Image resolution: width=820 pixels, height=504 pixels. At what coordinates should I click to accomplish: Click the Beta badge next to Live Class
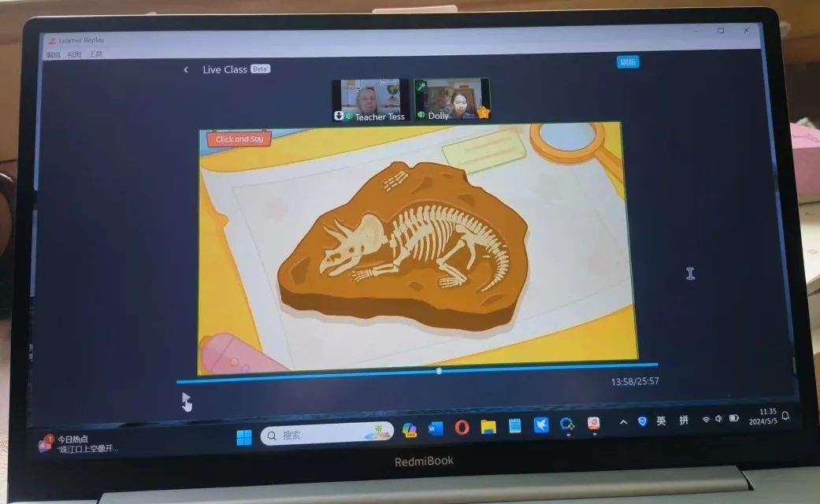pos(260,69)
